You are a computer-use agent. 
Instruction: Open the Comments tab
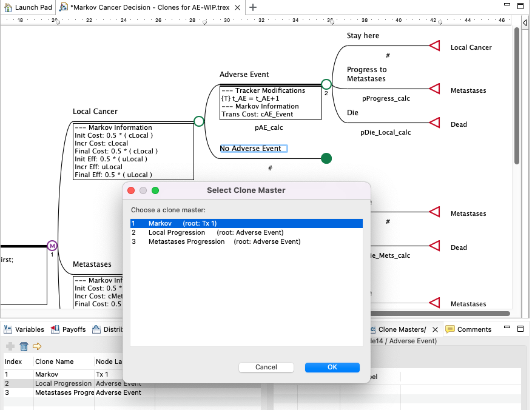click(x=474, y=329)
